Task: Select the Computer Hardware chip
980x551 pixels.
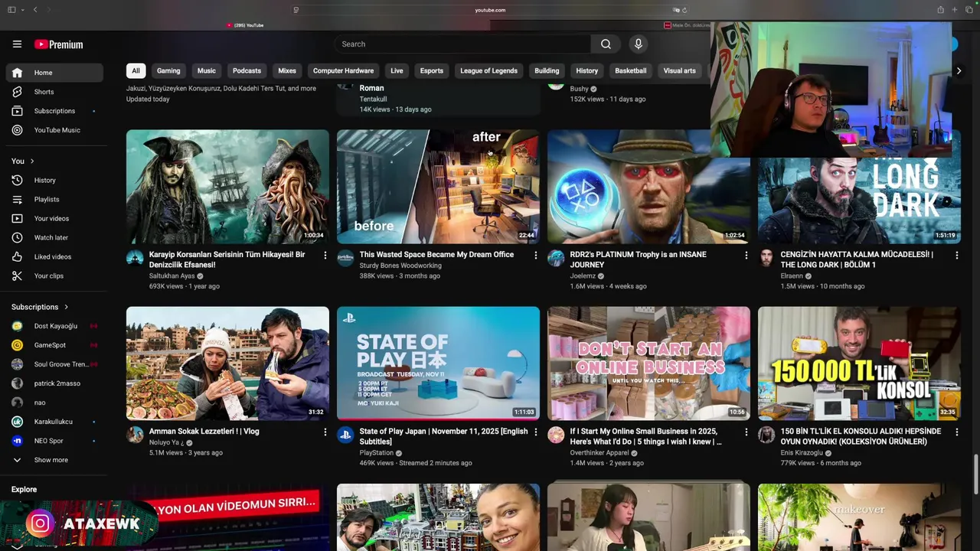Action: click(343, 71)
